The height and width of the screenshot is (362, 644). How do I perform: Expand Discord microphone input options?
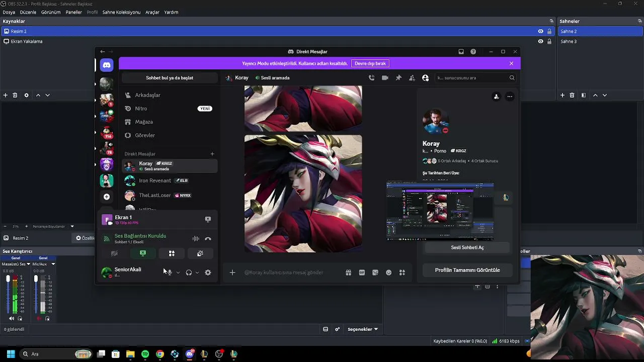178,273
